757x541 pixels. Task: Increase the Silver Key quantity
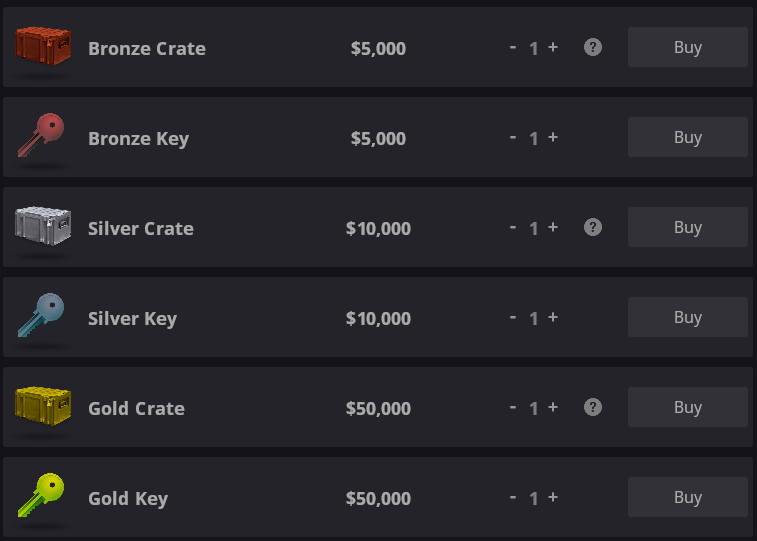553,317
